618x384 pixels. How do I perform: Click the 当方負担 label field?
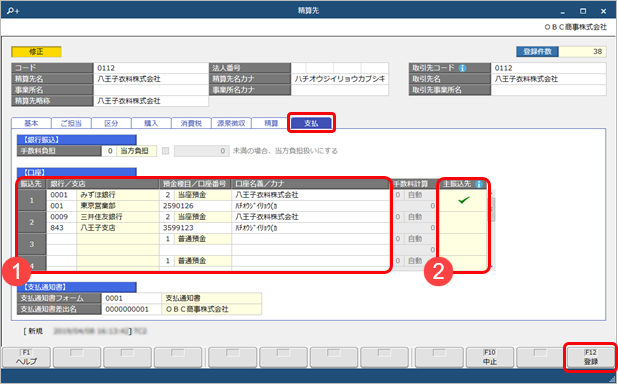point(136,151)
